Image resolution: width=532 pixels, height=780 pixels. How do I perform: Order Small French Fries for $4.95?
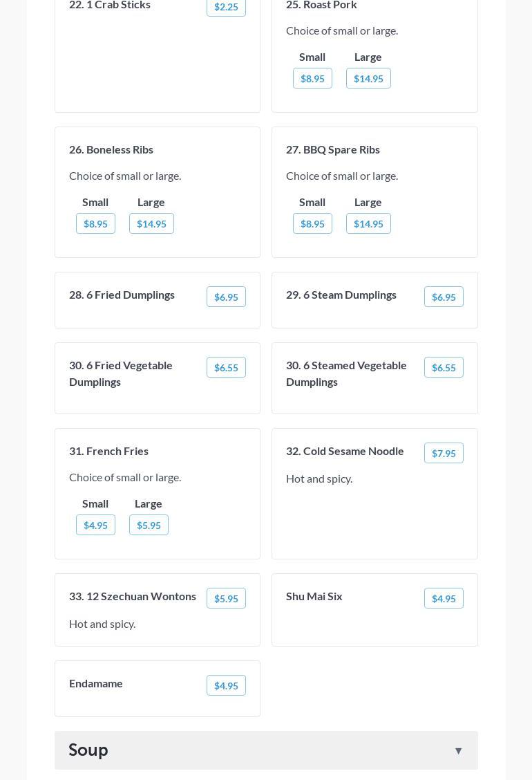95,525
